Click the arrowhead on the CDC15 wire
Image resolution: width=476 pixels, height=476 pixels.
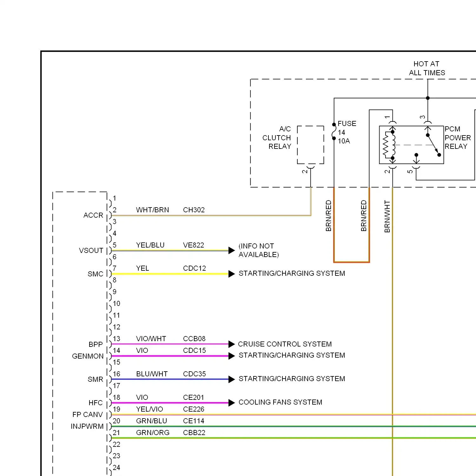click(232, 355)
